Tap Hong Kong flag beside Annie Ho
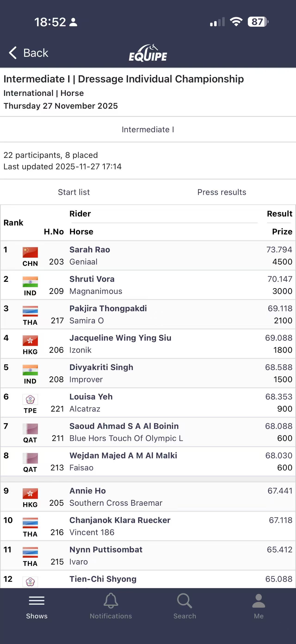296x644 pixels. 30,493
